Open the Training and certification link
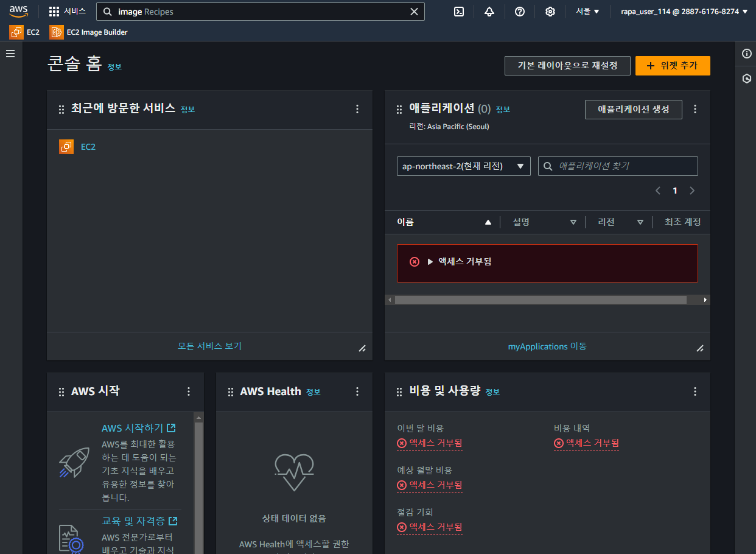This screenshot has height=554, width=756. 139,521
